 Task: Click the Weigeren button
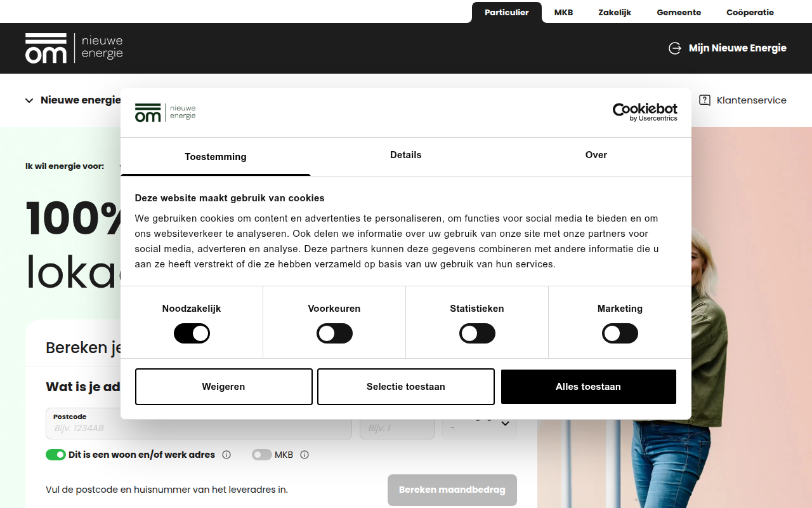pos(224,387)
